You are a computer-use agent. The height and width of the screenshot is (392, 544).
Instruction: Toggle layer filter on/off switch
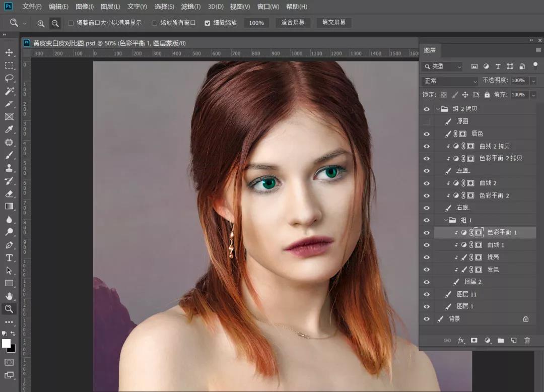click(x=535, y=65)
